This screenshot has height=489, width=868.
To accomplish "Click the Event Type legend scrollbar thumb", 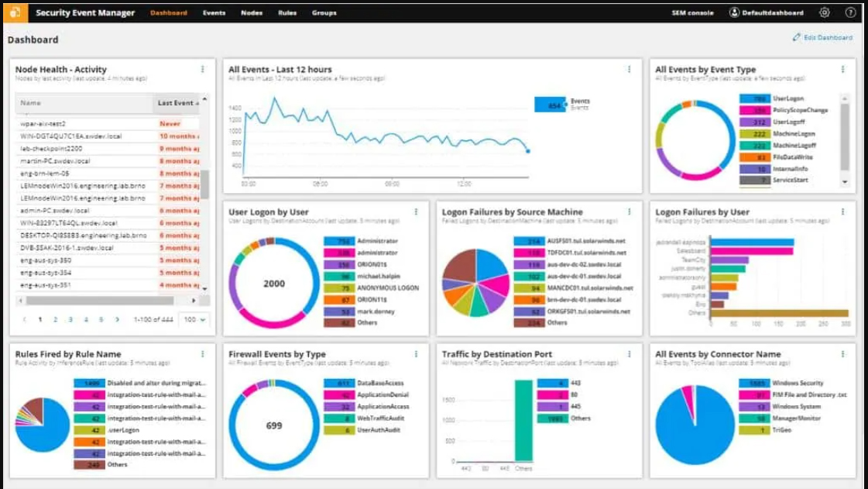I will 845,137.
